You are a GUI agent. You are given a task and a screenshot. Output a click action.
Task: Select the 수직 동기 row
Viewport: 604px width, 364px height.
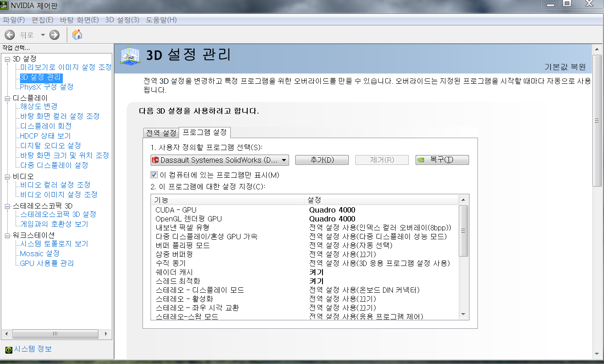(305, 263)
